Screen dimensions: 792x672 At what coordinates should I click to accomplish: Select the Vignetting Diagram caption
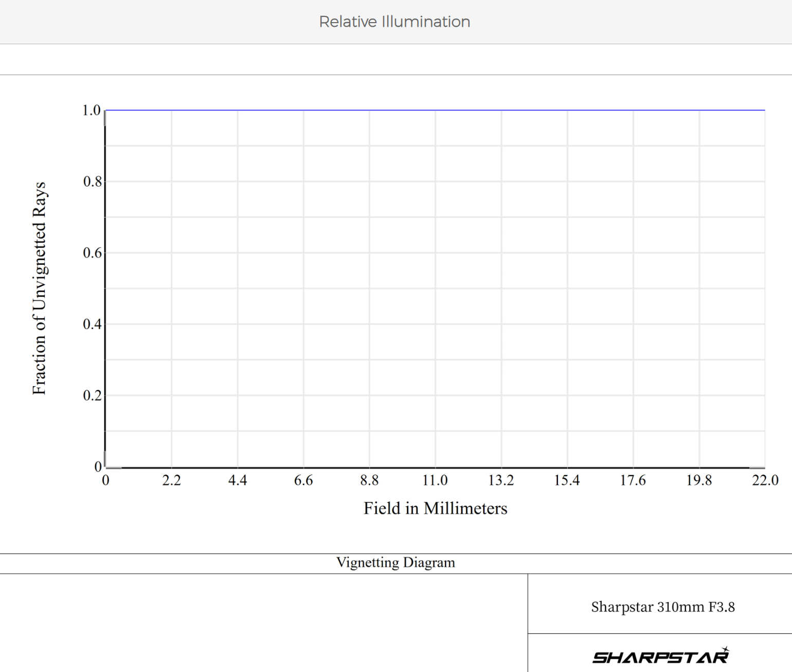point(395,562)
